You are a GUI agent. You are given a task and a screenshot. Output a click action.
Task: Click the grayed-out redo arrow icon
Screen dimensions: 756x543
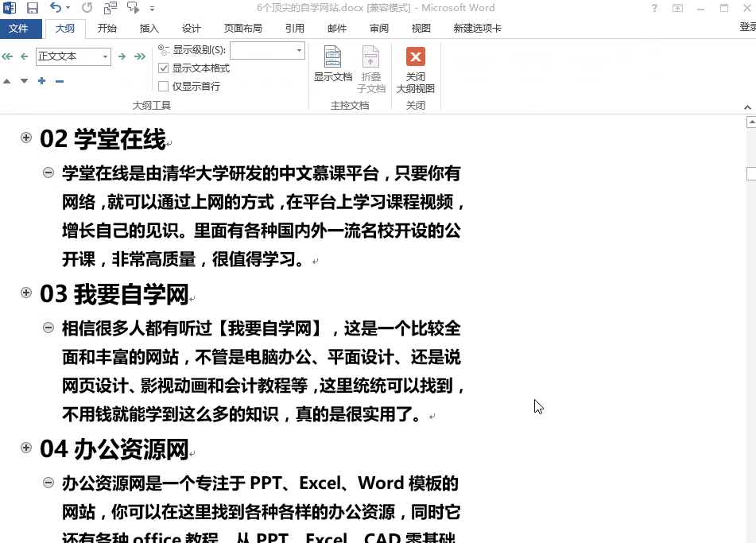coord(87,7)
